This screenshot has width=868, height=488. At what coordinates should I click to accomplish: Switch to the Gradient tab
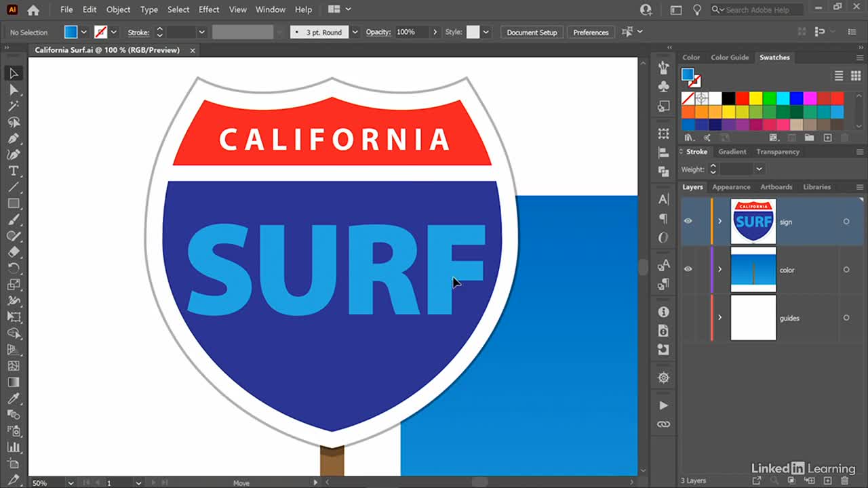click(x=732, y=152)
